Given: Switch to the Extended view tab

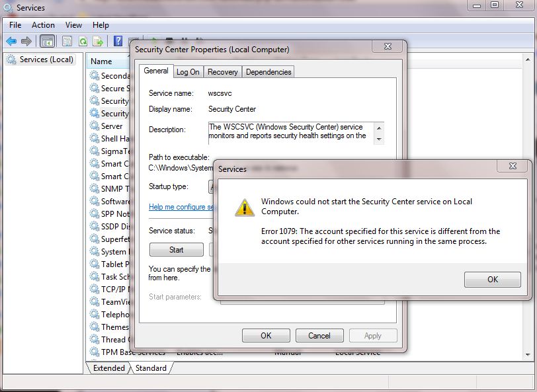Looking at the screenshot, I should coord(108,368).
